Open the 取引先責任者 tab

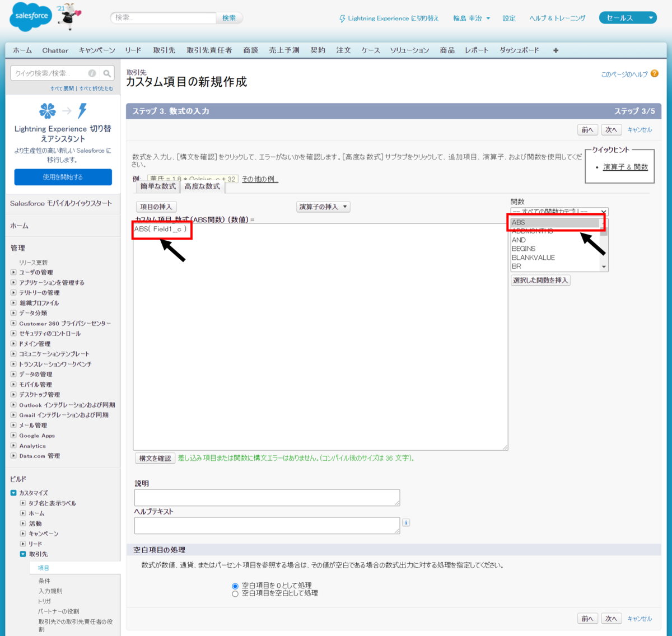click(x=209, y=50)
